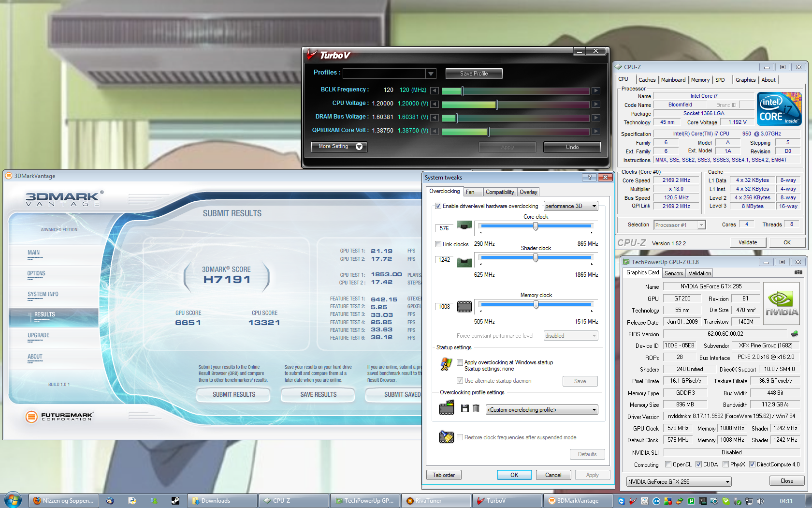Open the TurboV Profiles dropdown
812x508 pixels.
click(x=431, y=74)
